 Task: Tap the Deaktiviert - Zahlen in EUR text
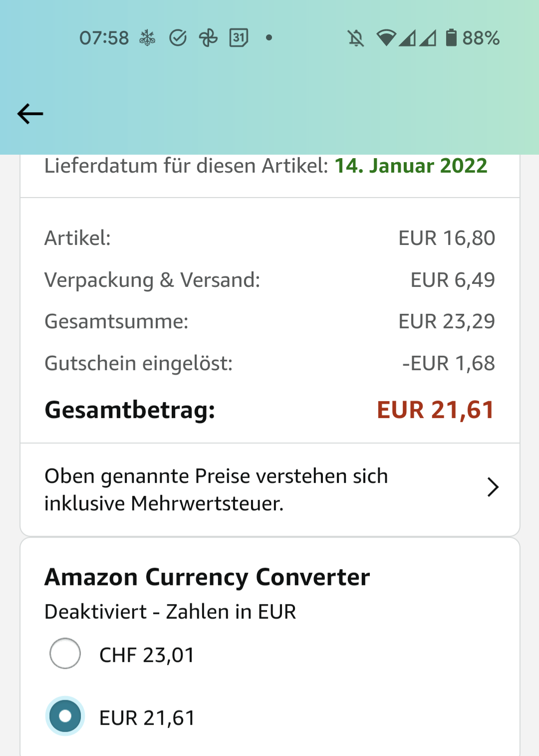[x=170, y=611]
